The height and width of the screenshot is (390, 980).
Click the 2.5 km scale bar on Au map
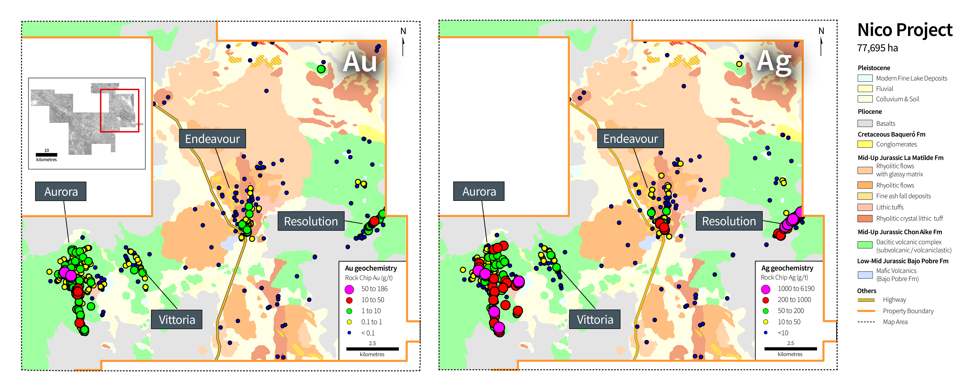pyautogui.click(x=372, y=349)
